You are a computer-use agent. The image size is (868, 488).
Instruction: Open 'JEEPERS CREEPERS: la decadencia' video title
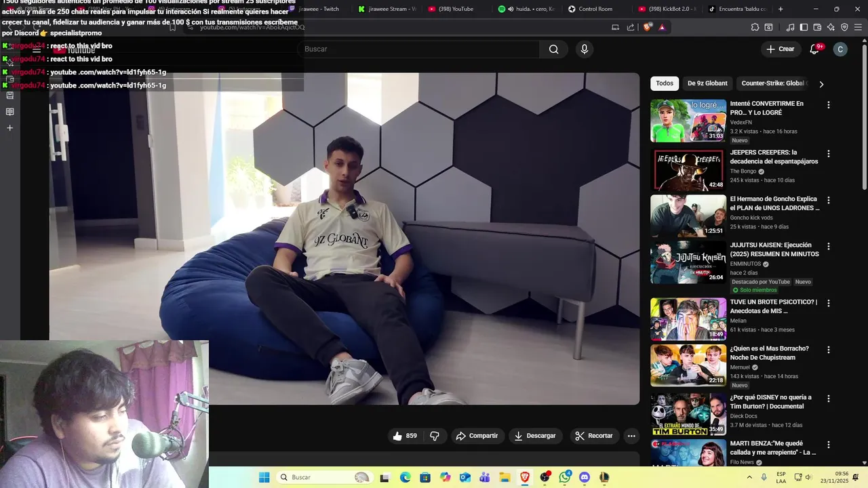(x=774, y=157)
